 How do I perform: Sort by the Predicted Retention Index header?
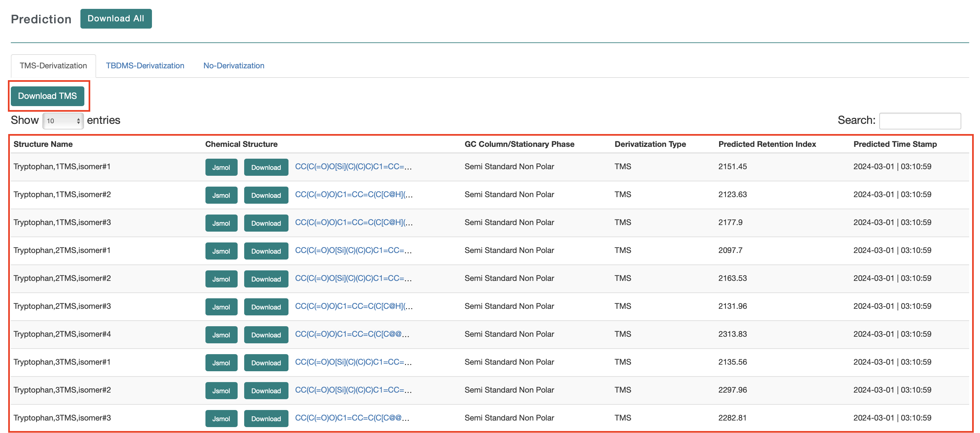click(x=767, y=144)
